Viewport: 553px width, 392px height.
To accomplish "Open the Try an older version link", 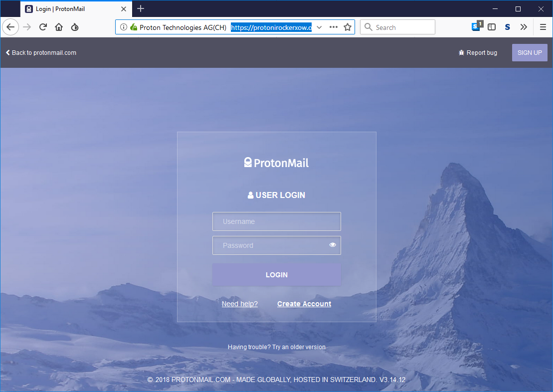I will 299,347.
